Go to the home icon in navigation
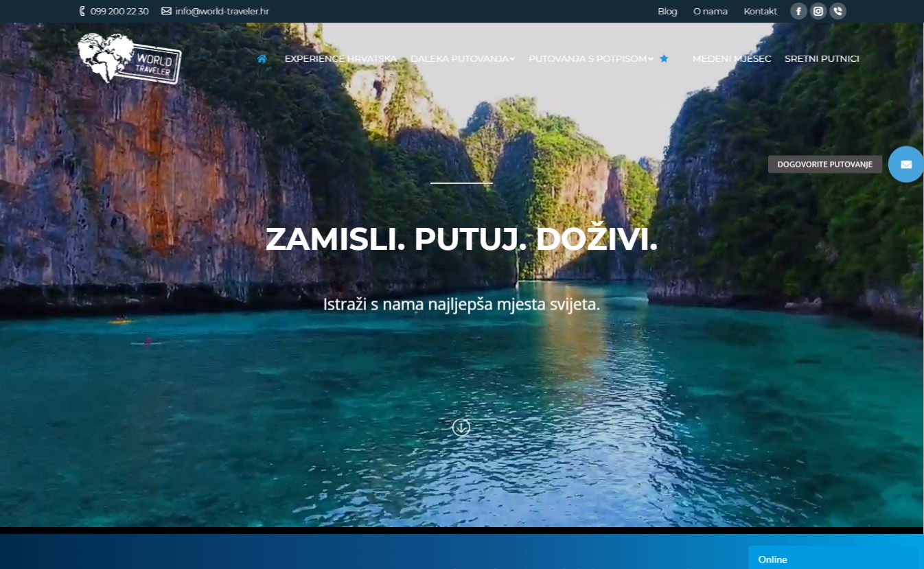Screen dimensions: 924x569 point(262,58)
